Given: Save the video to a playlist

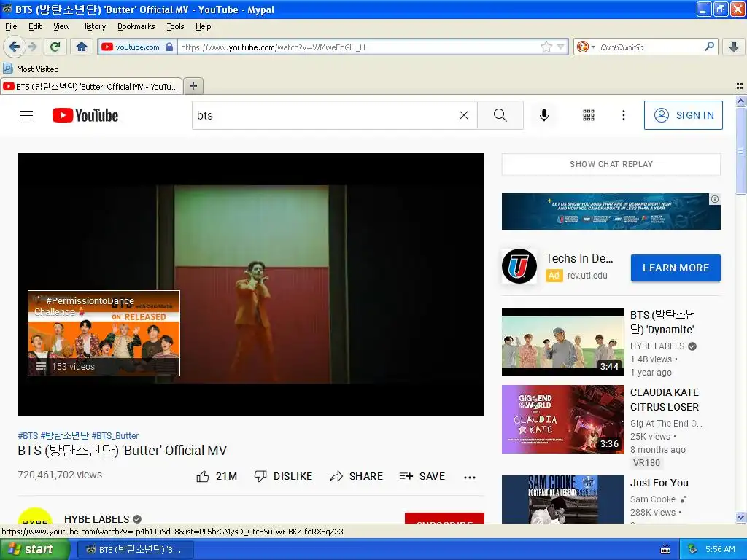Looking at the screenshot, I should [x=422, y=476].
